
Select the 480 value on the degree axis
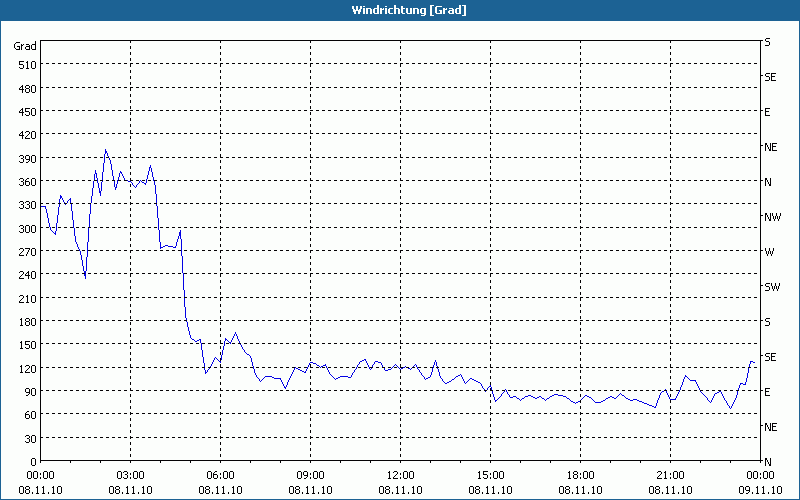28,89
